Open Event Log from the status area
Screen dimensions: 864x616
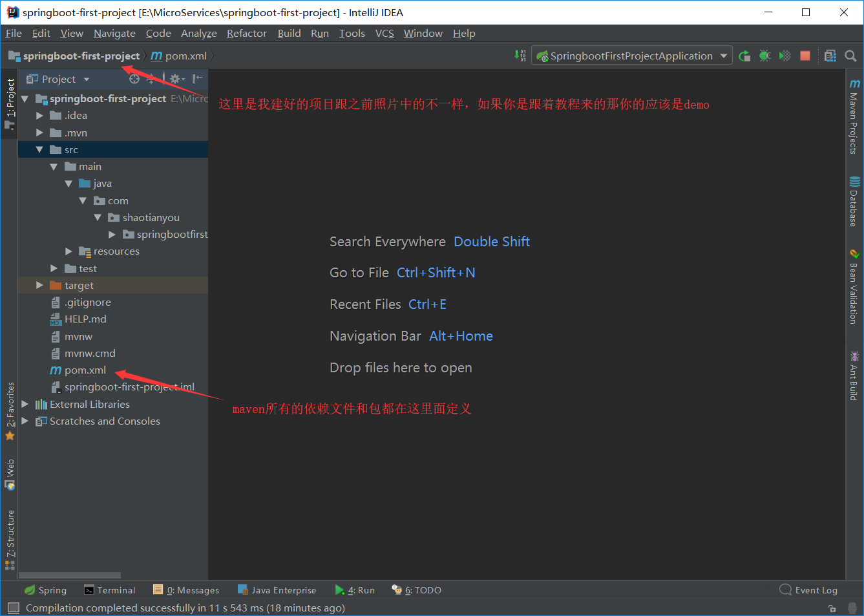pos(808,590)
